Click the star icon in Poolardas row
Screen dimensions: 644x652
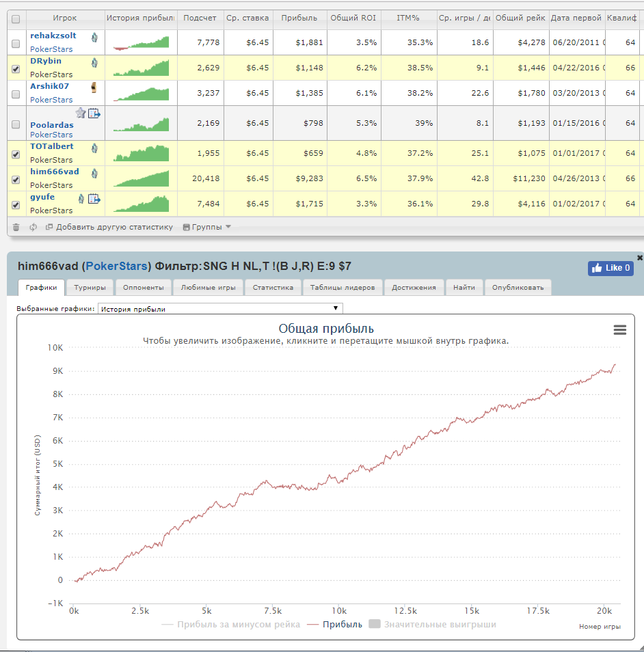(80, 113)
